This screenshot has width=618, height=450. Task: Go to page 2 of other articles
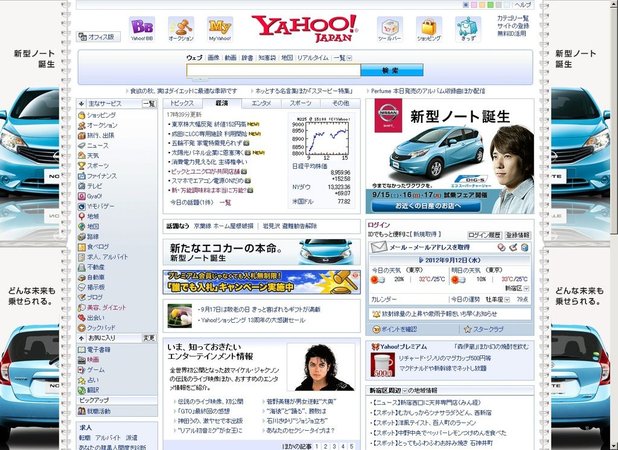tap(326, 446)
